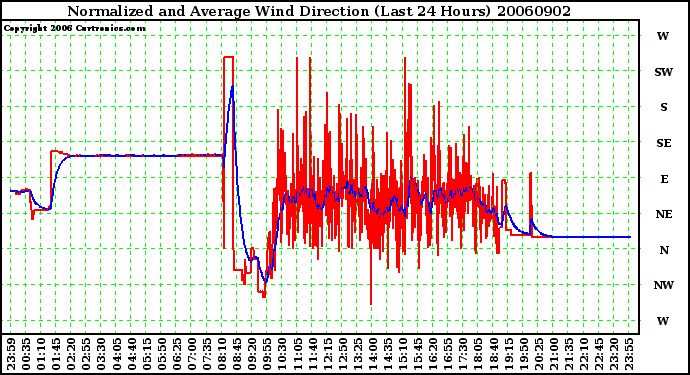Click the '23:55' time axis label
The width and height of the screenshot is (690, 375).
(x=629, y=354)
